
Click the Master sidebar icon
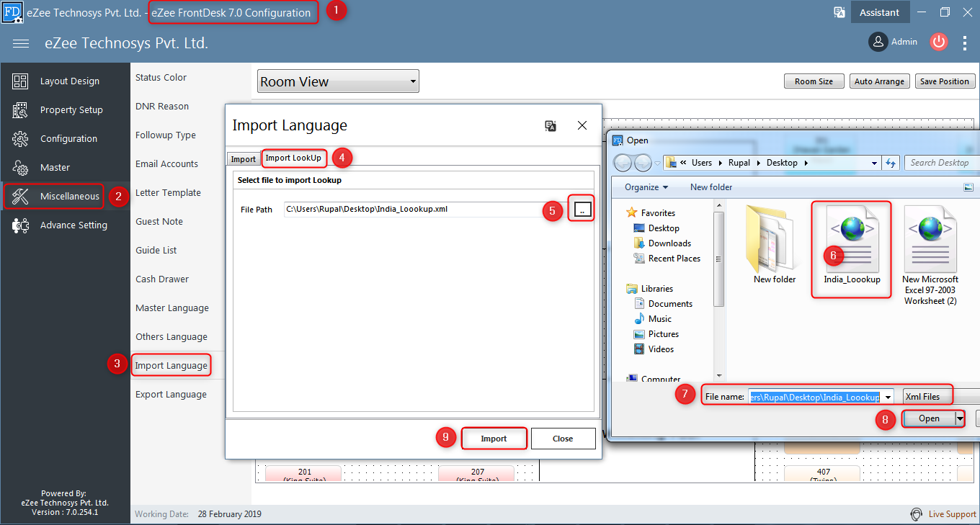(x=20, y=168)
